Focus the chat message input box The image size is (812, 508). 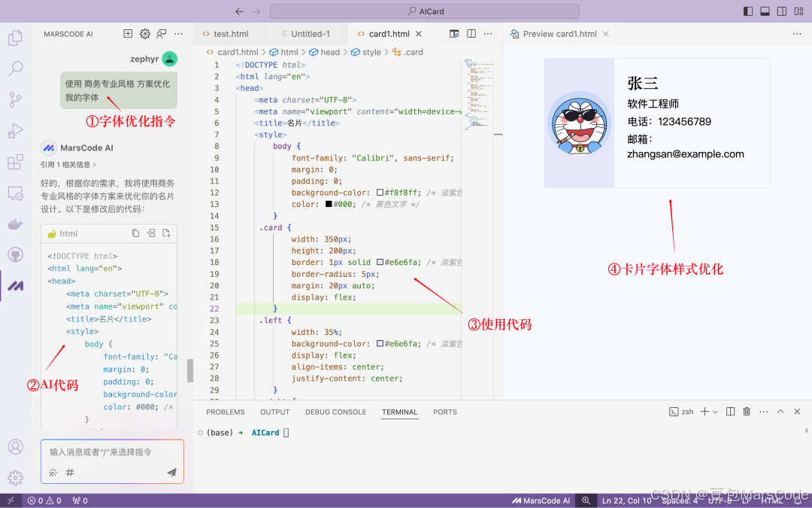point(112,452)
